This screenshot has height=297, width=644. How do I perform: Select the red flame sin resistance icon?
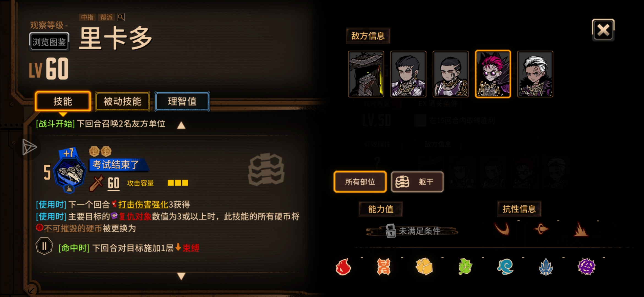point(343,267)
